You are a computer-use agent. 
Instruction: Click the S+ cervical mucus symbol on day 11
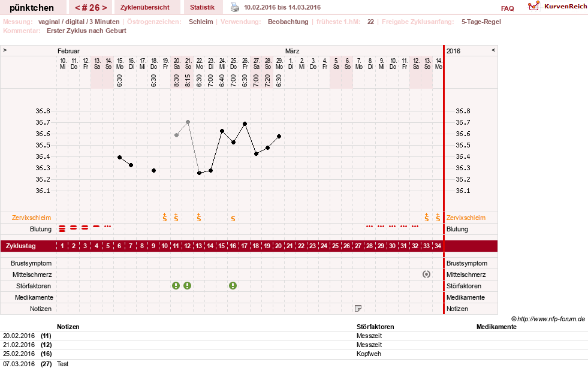pos(176,217)
